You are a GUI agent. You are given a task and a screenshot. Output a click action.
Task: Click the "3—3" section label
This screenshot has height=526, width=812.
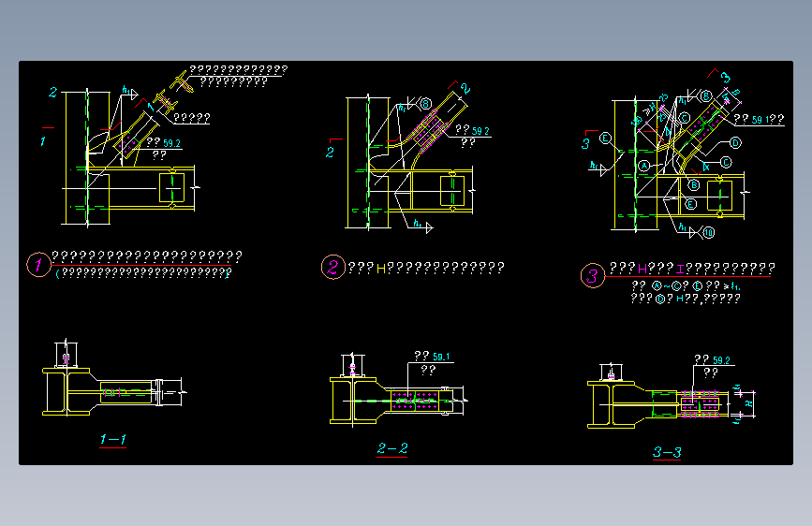(667, 452)
